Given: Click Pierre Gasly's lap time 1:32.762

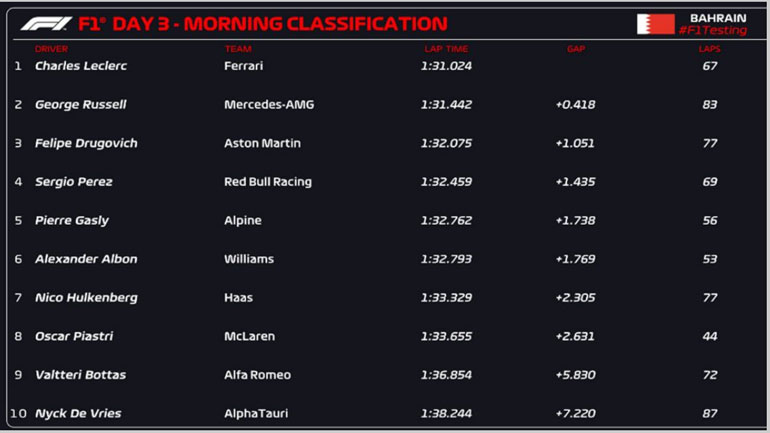Looking at the screenshot, I should tap(446, 220).
